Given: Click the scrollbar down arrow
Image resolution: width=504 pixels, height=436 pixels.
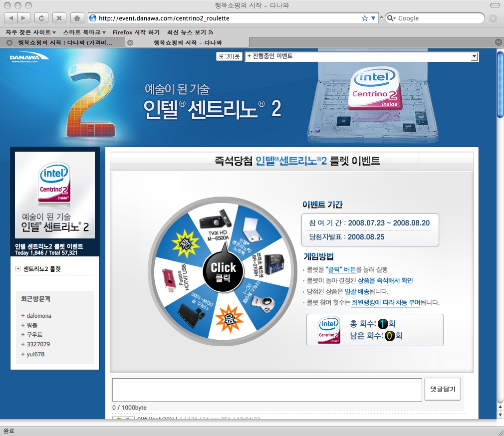Looking at the screenshot, I should click(x=500, y=415).
